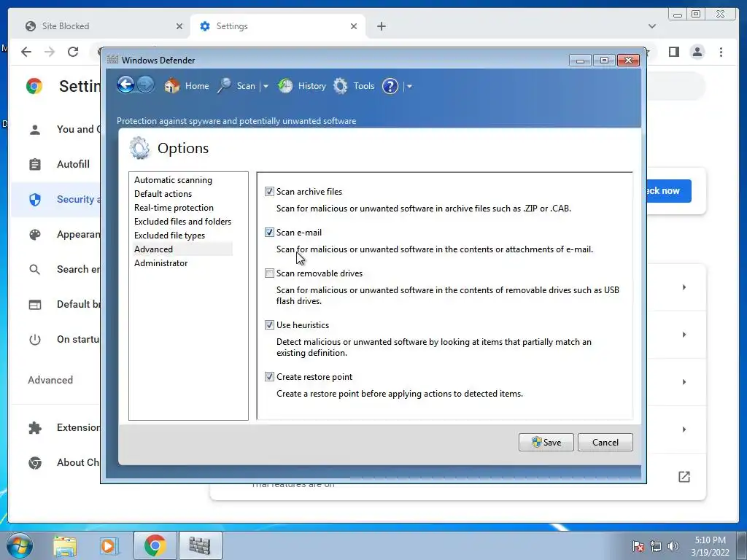This screenshot has width=747, height=560.
Task: Select the Administrator options entry
Action: 160,262
